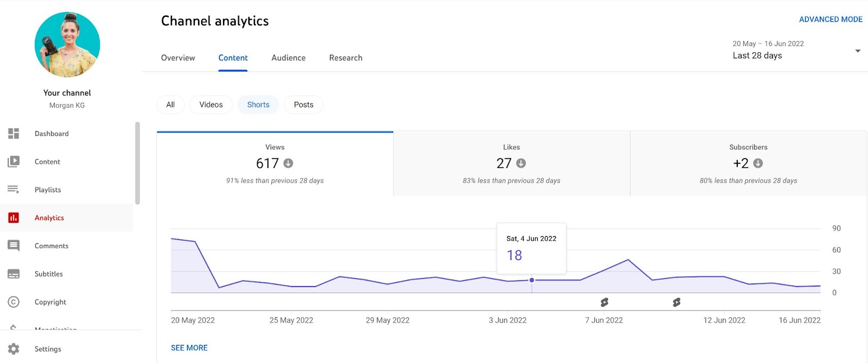Toggle the All content filter chip
This screenshot has width=868, height=363.
click(x=170, y=105)
